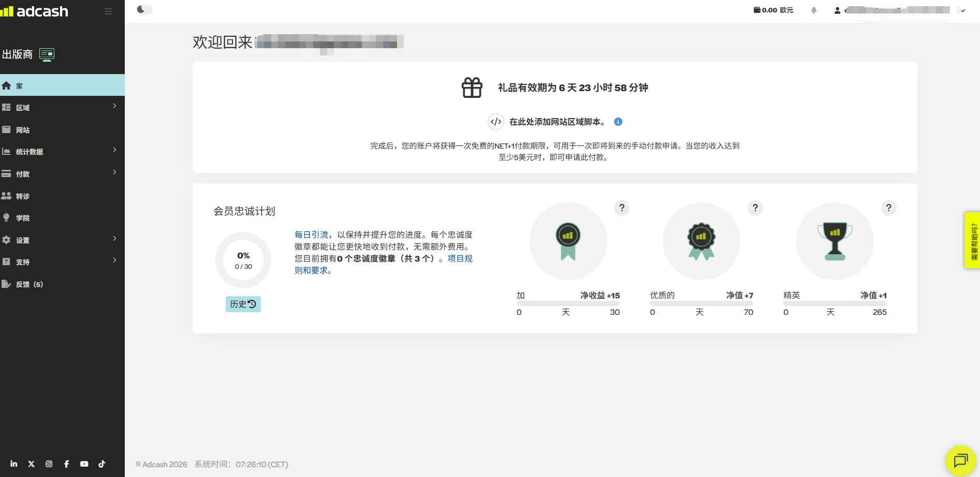
Task: Open the website zone script code icon
Action: click(x=496, y=122)
